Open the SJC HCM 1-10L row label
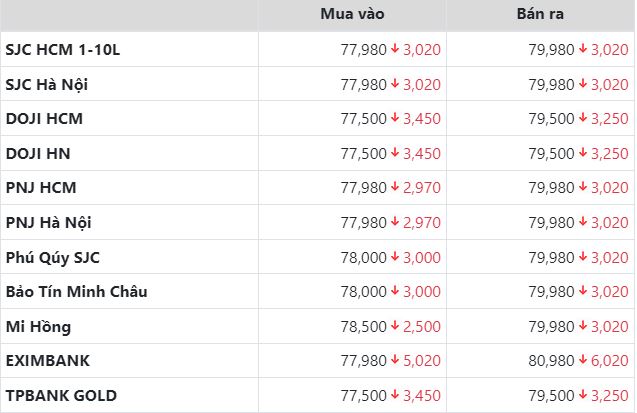Viewport: 637px width, 413px height. click(63, 50)
